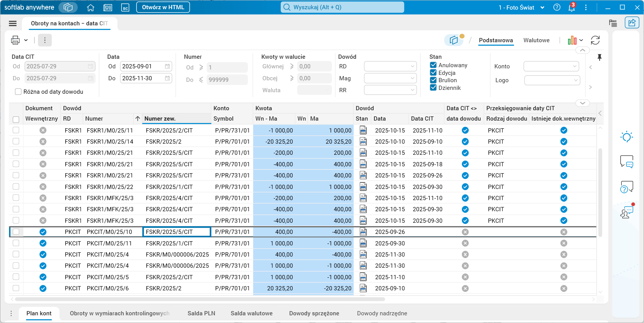Switch to the Walutowe tab
Screen dimensions: 644x323
pos(536,40)
